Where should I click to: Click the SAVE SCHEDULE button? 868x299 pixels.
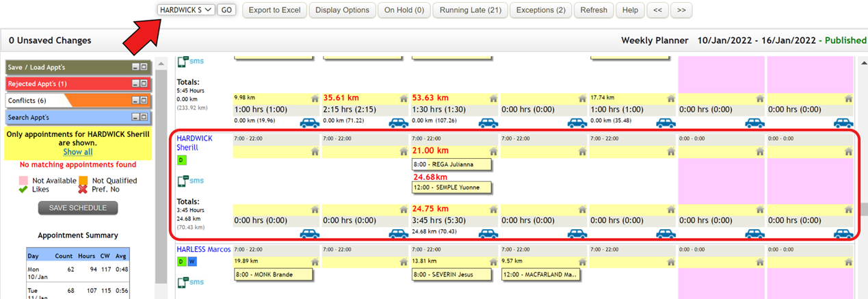[x=78, y=208]
